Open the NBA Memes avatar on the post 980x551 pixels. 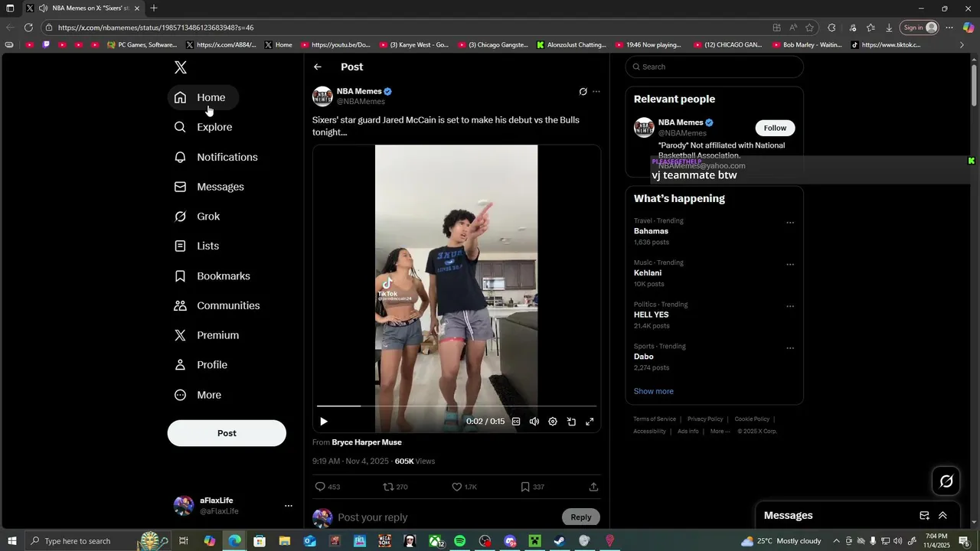[x=322, y=96]
